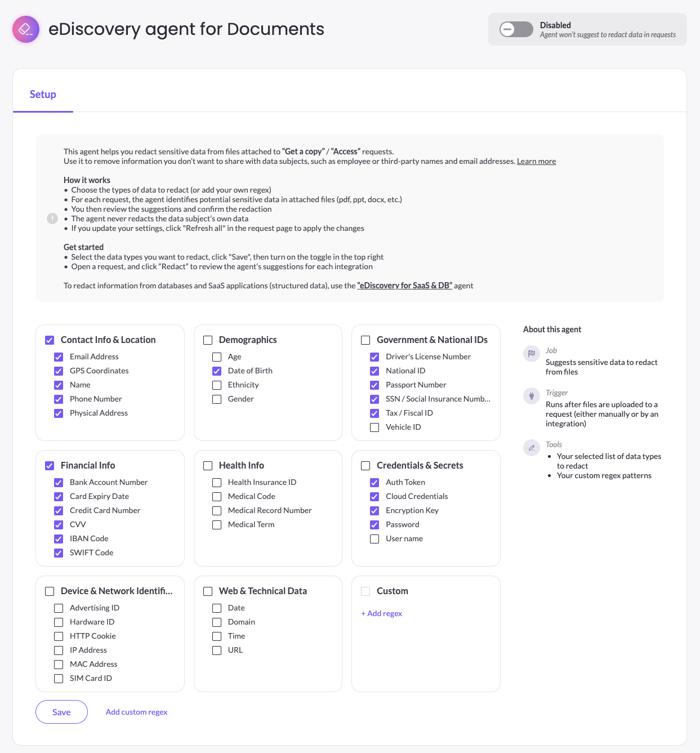Image resolution: width=700 pixels, height=753 pixels.
Task: Click the Trigger plug icon
Action: pyautogui.click(x=532, y=396)
